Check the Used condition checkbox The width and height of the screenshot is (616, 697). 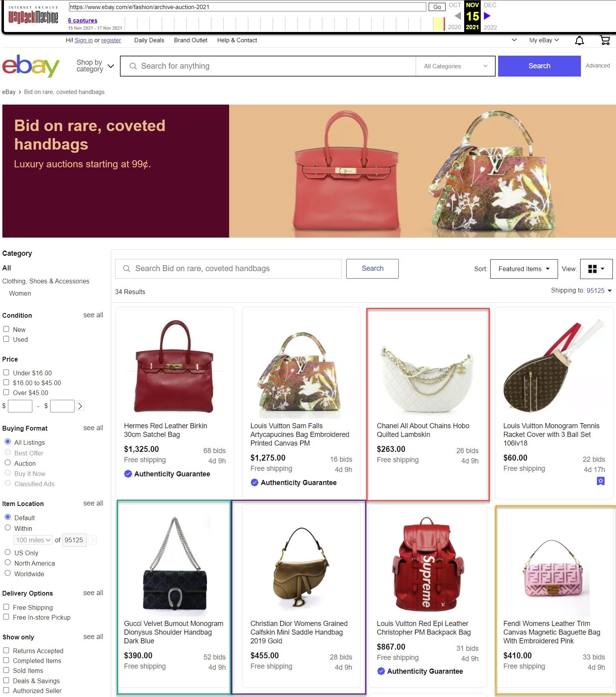[6, 339]
